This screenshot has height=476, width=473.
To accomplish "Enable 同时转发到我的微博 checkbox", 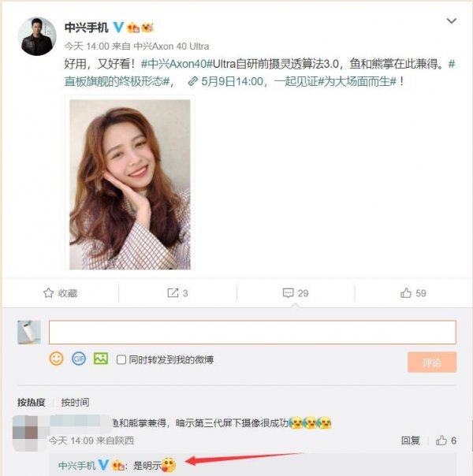I will pyautogui.click(x=121, y=359).
